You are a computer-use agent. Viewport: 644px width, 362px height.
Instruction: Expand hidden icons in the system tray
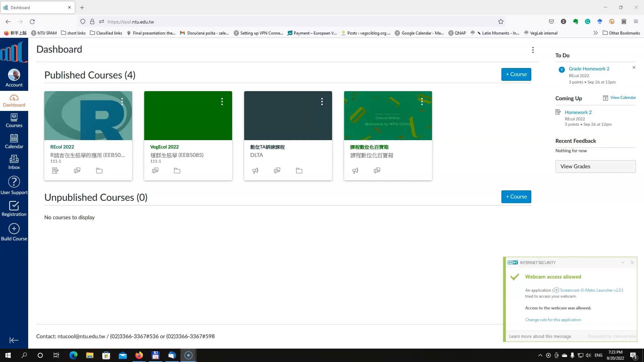coord(540,355)
